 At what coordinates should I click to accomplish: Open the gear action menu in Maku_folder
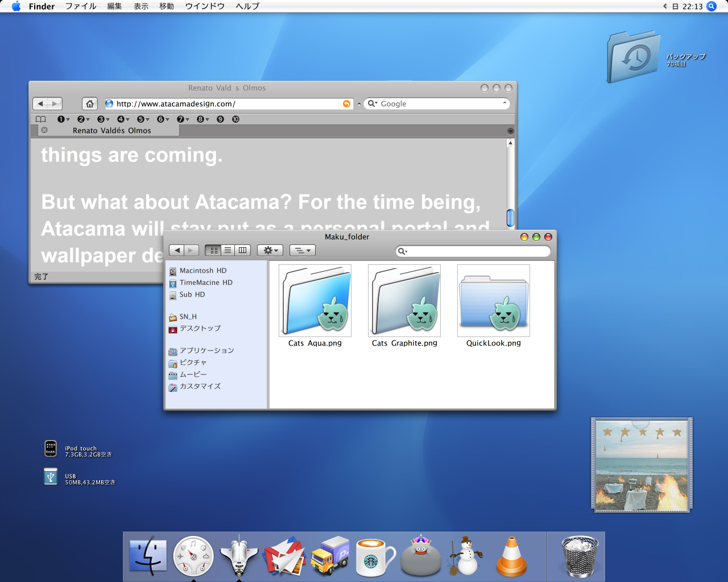(270, 250)
